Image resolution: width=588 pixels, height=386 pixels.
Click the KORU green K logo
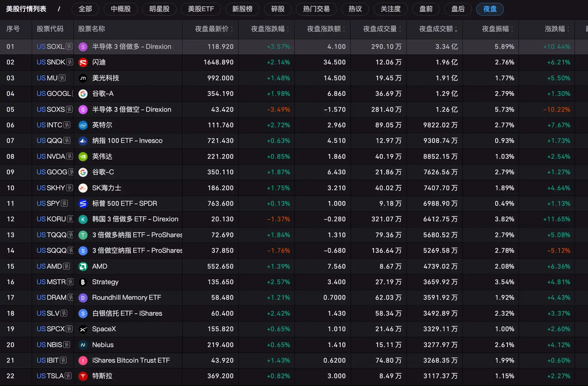tap(83, 219)
